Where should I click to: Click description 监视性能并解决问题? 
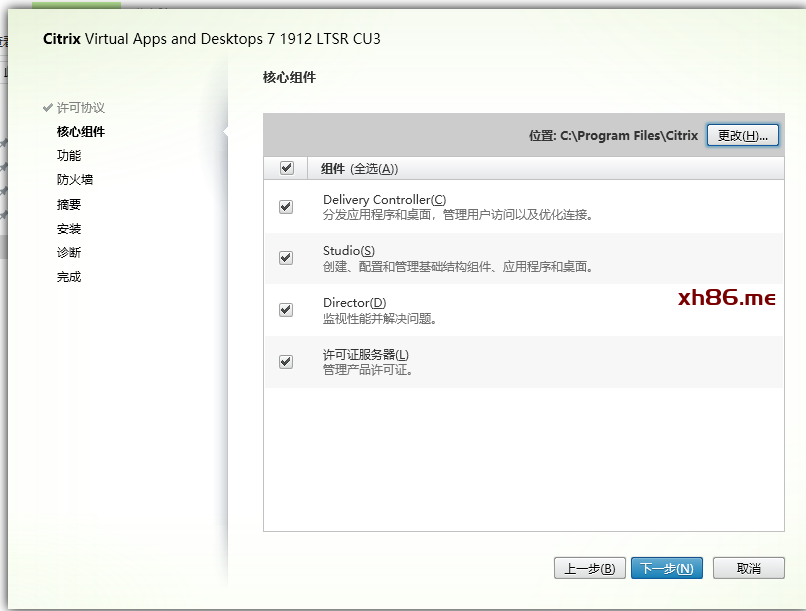coord(380,319)
